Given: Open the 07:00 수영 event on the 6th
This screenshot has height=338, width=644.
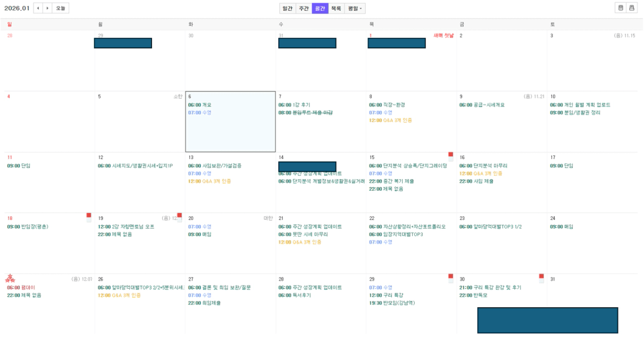Looking at the screenshot, I should pyautogui.click(x=199, y=113).
